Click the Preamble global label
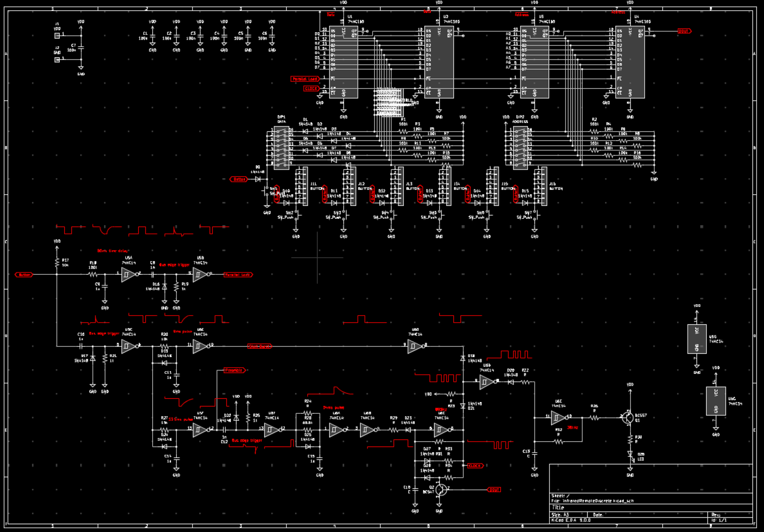The height and width of the screenshot is (532, 764). click(234, 370)
